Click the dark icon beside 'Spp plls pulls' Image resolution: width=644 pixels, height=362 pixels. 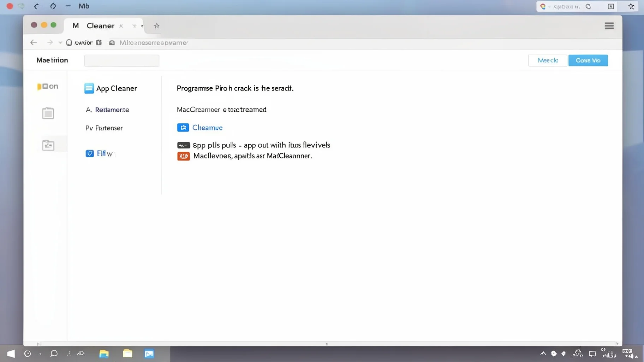[x=184, y=145]
